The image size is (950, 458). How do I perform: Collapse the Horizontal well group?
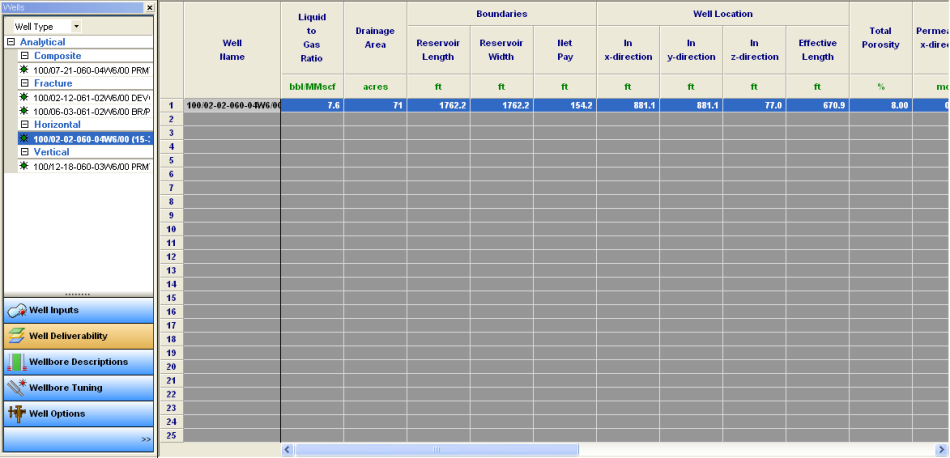[25, 125]
